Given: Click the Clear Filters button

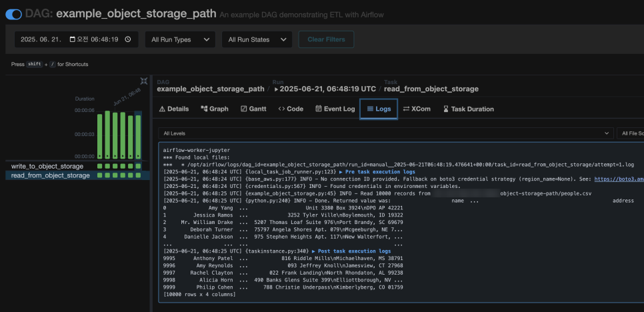Looking at the screenshot, I should (x=326, y=39).
